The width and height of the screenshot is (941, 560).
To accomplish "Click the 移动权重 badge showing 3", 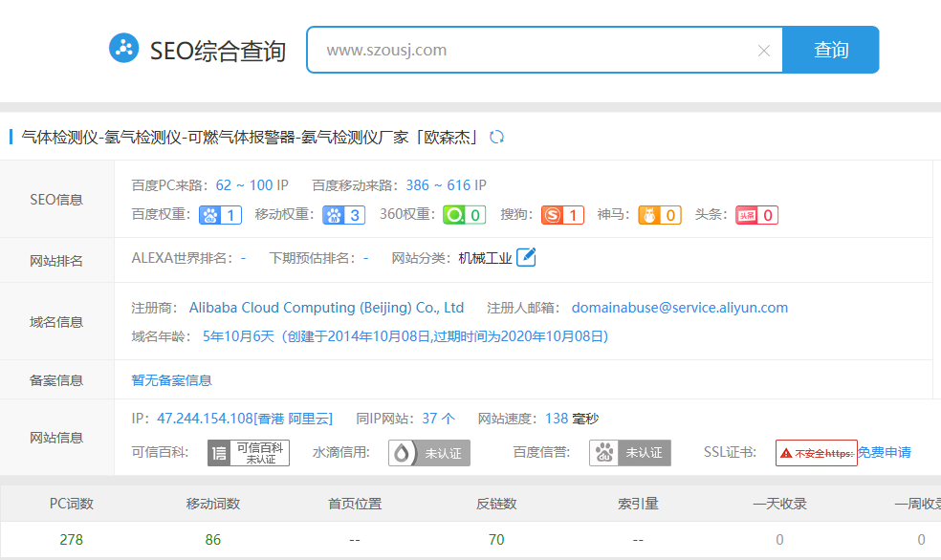I will point(344,215).
